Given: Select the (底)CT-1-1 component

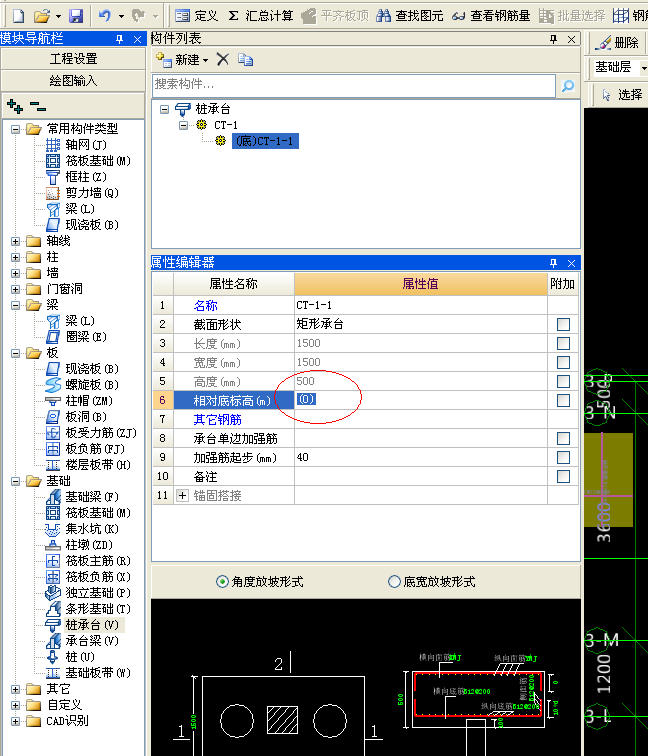Looking at the screenshot, I should [x=265, y=141].
